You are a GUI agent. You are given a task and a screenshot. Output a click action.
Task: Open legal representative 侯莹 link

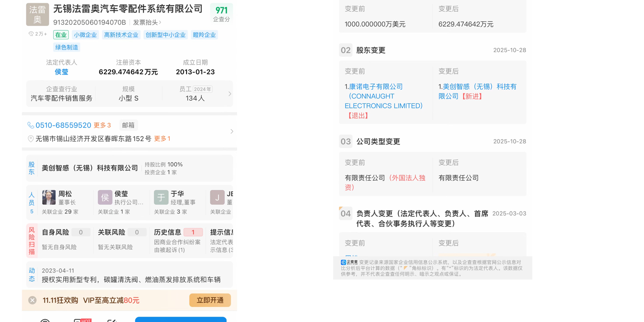(x=62, y=72)
